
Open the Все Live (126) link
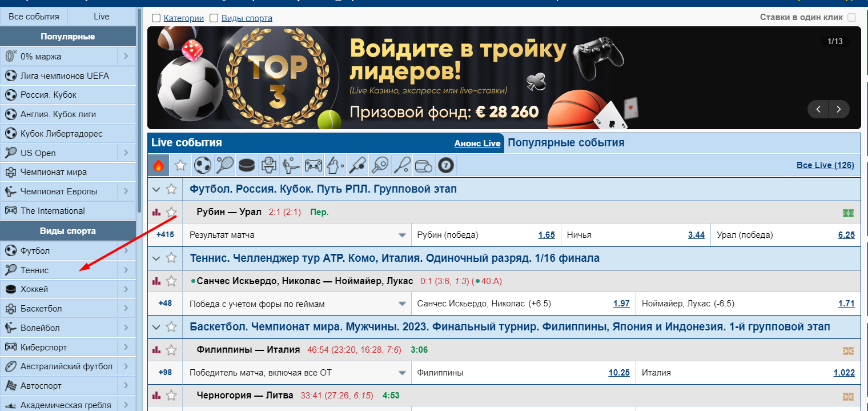pyautogui.click(x=825, y=165)
